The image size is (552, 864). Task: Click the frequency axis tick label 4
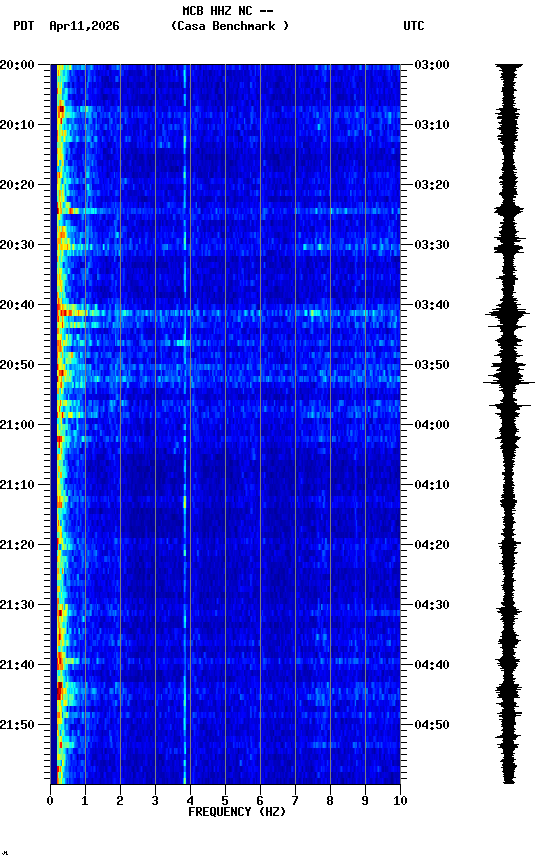click(x=190, y=801)
